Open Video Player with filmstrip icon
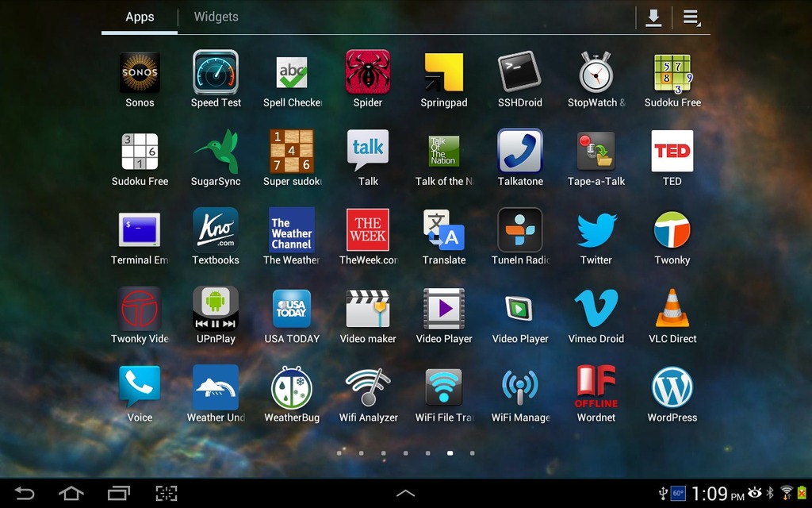 tap(444, 316)
